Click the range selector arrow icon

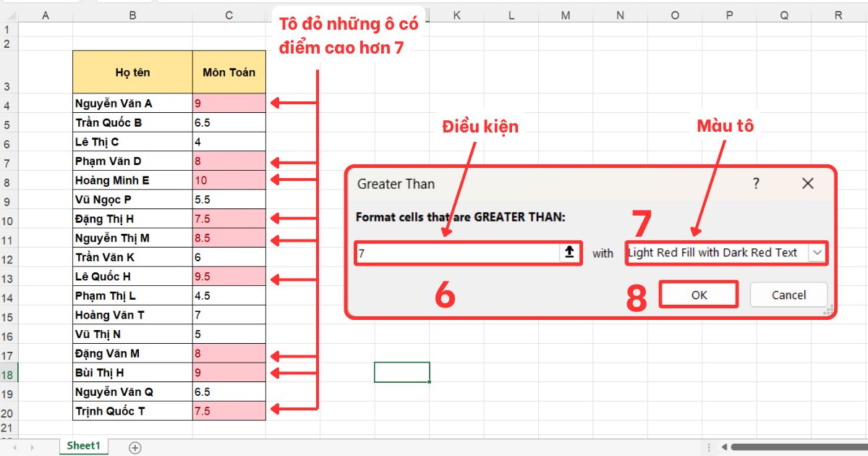point(569,253)
